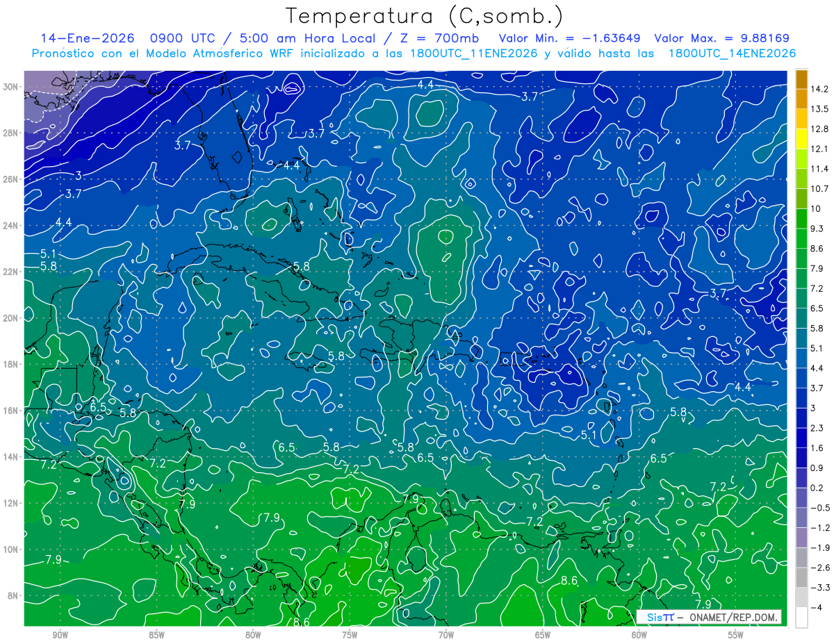Viewport: 834px width, 644px height.
Task: Click the 75W longitude axis label
Action: (350, 636)
